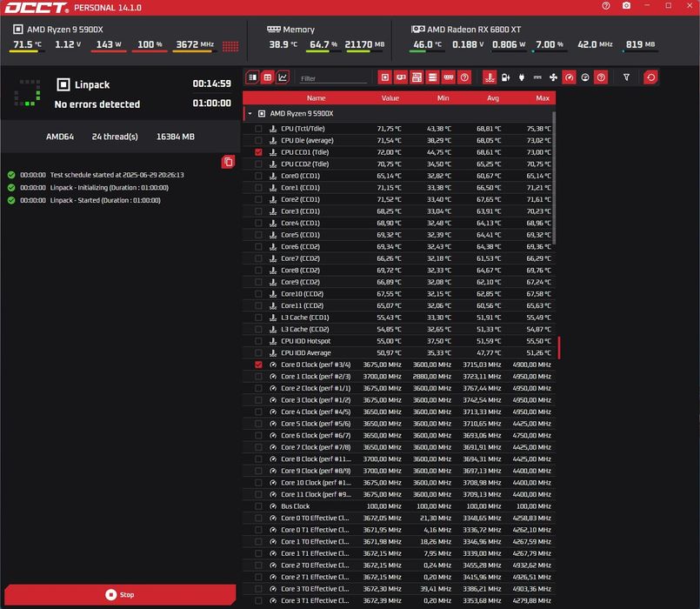Toggle the power plug sensor filter
The image size is (700, 609).
tap(522, 77)
